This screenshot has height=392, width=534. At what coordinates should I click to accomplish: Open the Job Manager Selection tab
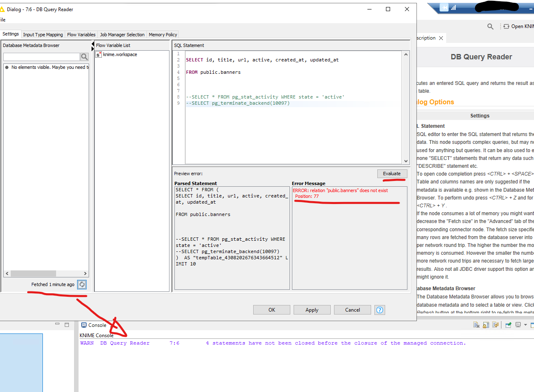[x=122, y=35]
